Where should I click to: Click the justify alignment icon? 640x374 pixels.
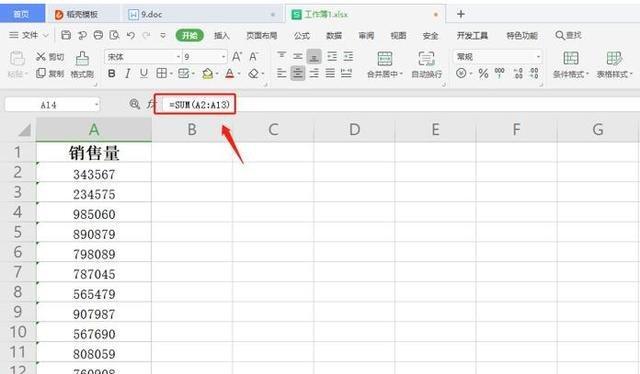click(x=330, y=73)
